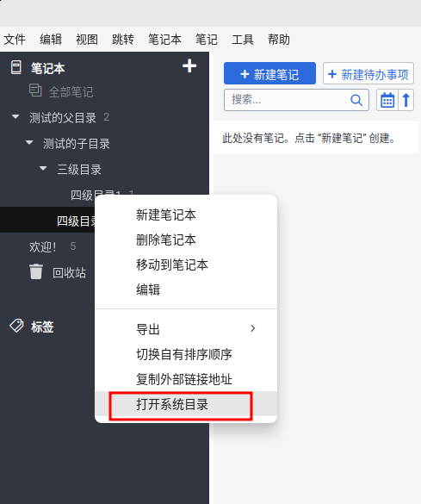Open the calendar sort field icon
421x504 pixels.
point(387,100)
